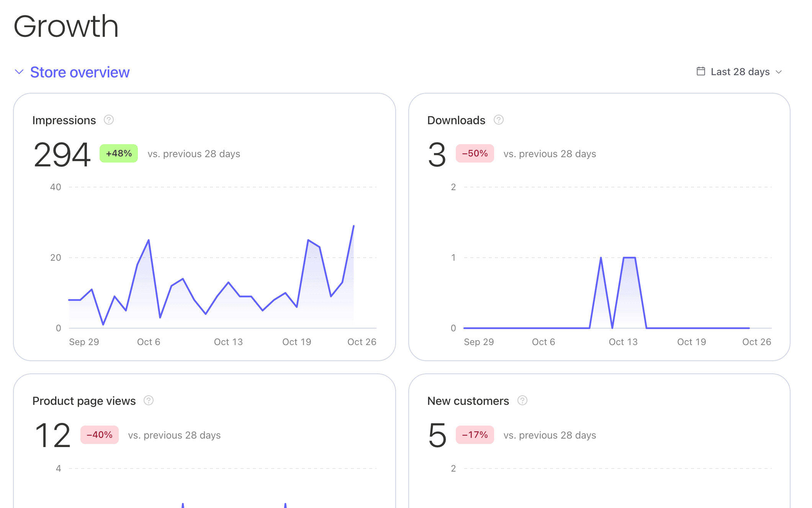Image resolution: width=812 pixels, height=508 pixels.
Task: Open the Store overview section link
Action: [80, 72]
